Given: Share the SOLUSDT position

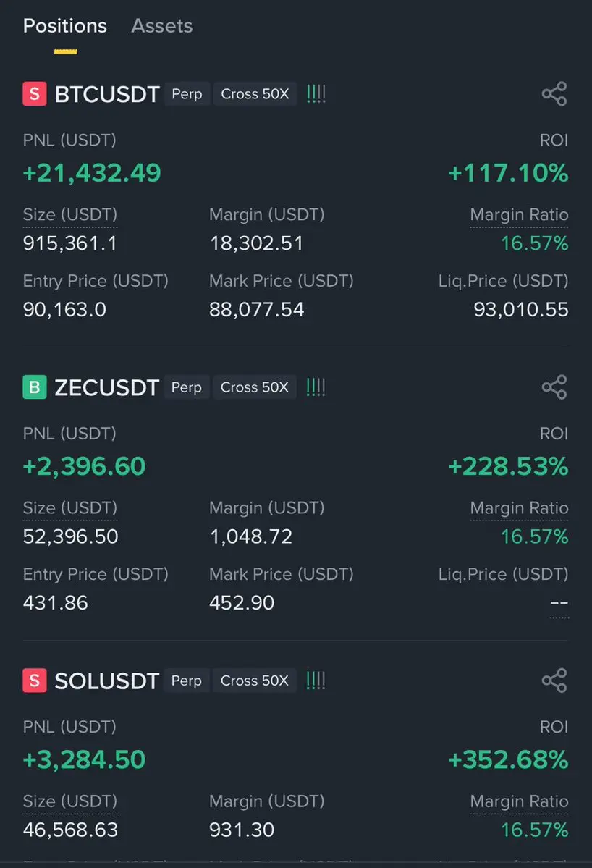Looking at the screenshot, I should tap(554, 681).
